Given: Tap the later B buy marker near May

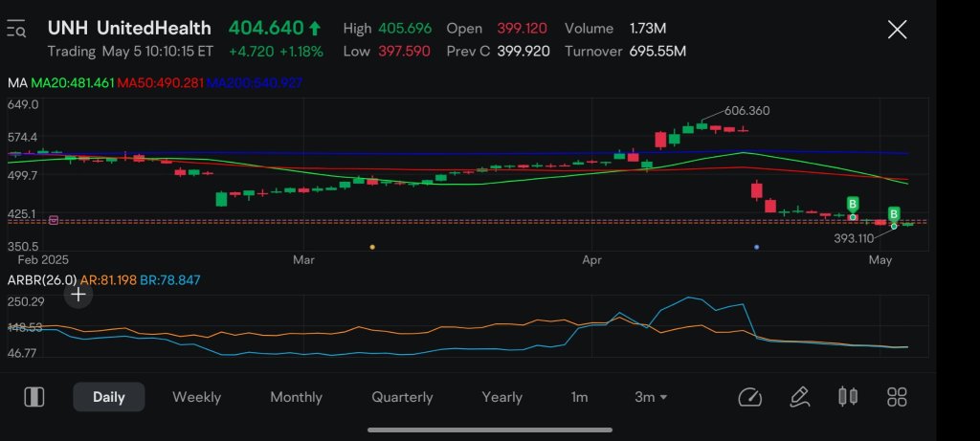Looking at the screenshot, I should click(x=894, y=215).
